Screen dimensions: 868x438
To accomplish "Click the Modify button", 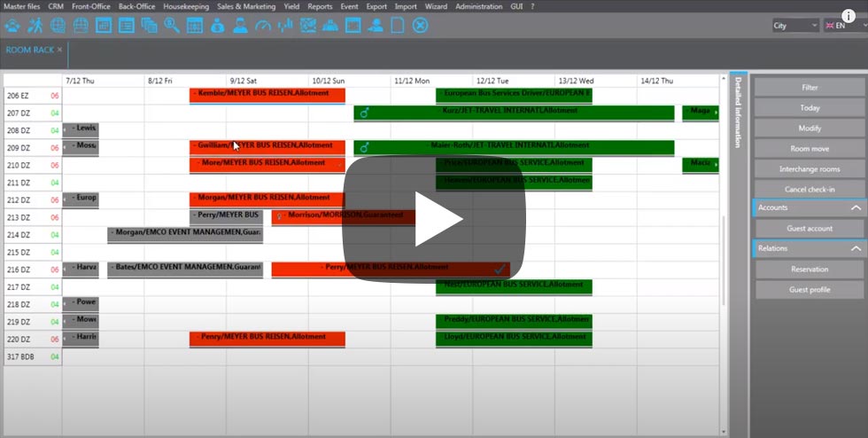I will (x=810, y=128).
